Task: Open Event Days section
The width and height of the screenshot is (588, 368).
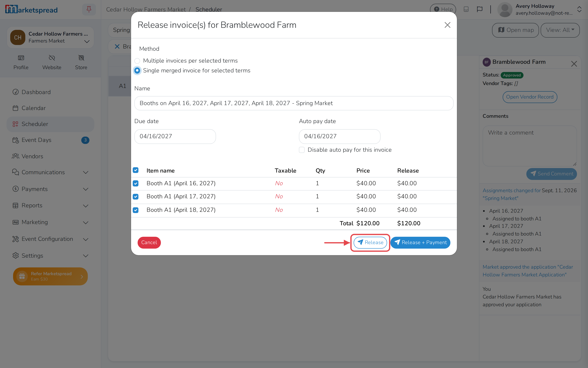Action: click(x=50, y=140)
